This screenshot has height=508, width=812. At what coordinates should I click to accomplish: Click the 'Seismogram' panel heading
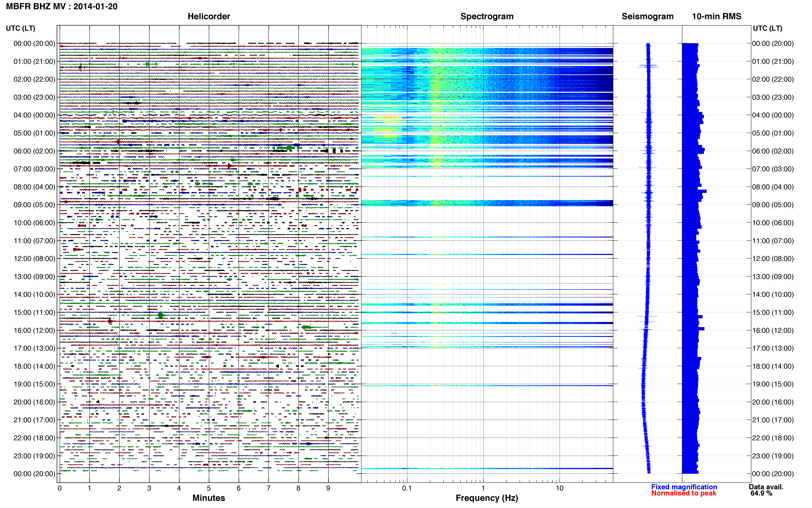coord(647,16)
